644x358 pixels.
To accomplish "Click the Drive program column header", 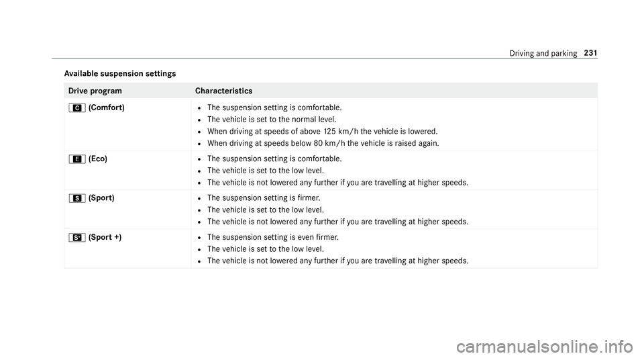I will click(95, 91).
